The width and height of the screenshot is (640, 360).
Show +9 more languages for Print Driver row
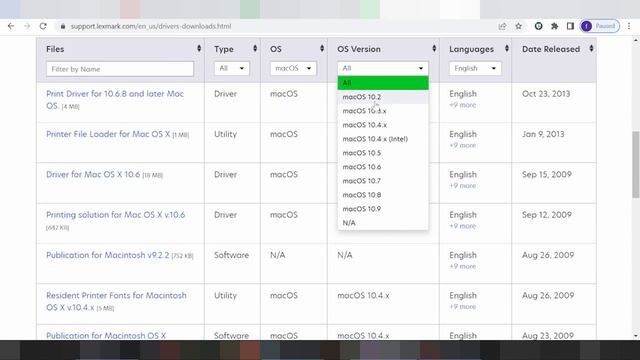pyautogui.click(x=462, y=105)
